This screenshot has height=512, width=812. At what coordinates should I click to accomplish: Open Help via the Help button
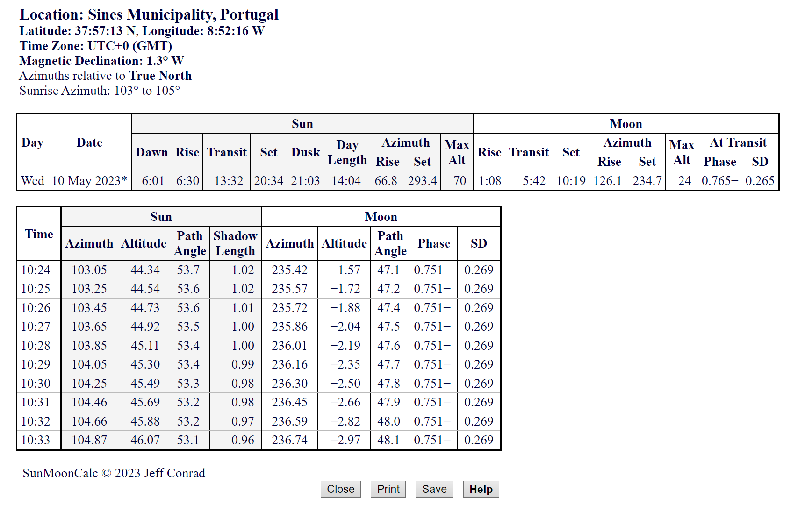481,489
